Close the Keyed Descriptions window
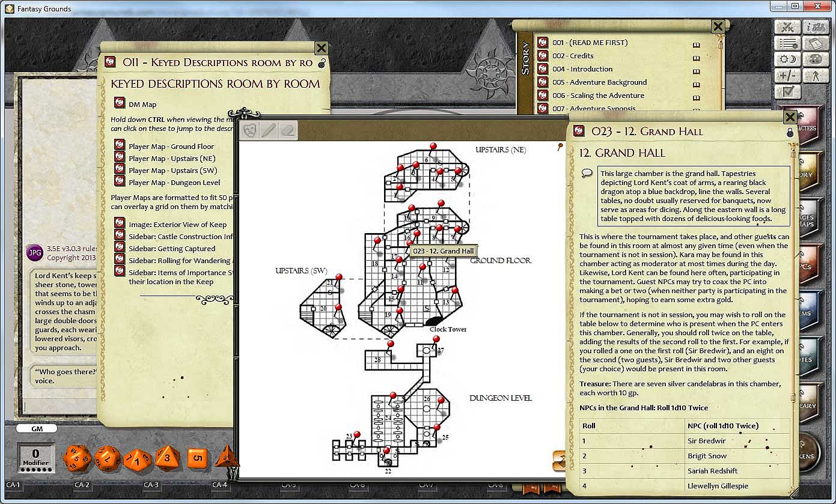This screenshot has width=836, height=504. click(322, 49)
